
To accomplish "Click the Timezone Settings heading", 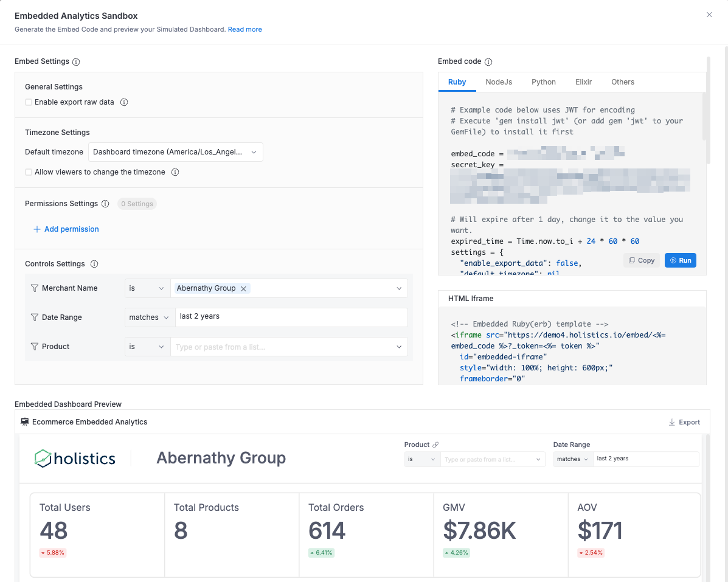I will tap(58, 133).
